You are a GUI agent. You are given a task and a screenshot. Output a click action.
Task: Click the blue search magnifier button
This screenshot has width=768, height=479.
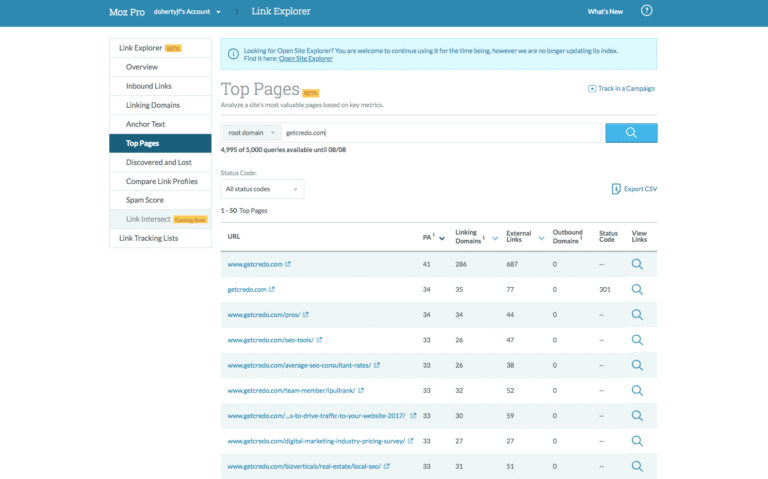pos(631,133)
